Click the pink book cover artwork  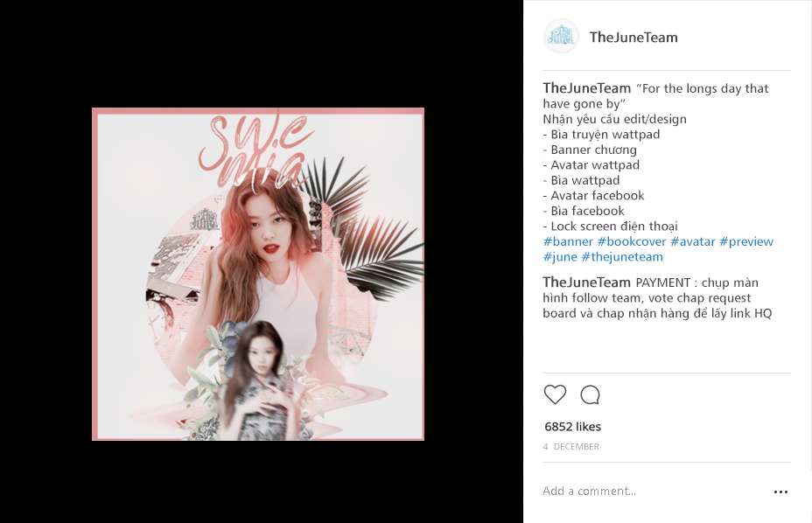tap(258, 274)
